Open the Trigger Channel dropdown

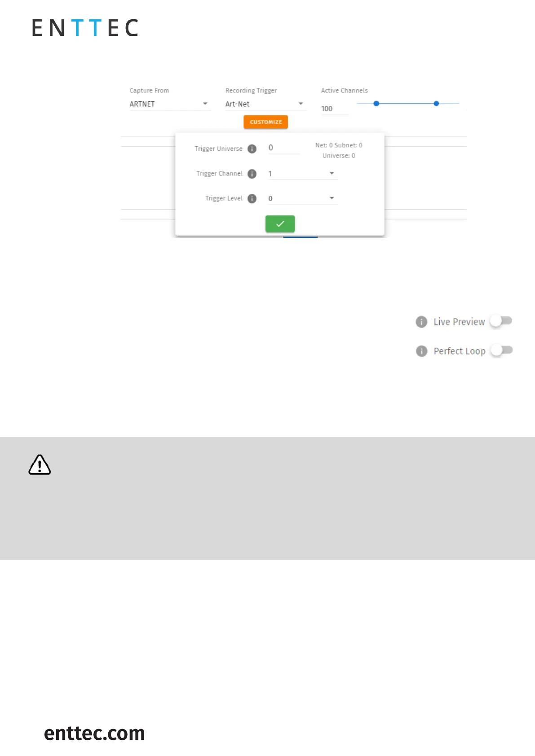tap(302, 174)
